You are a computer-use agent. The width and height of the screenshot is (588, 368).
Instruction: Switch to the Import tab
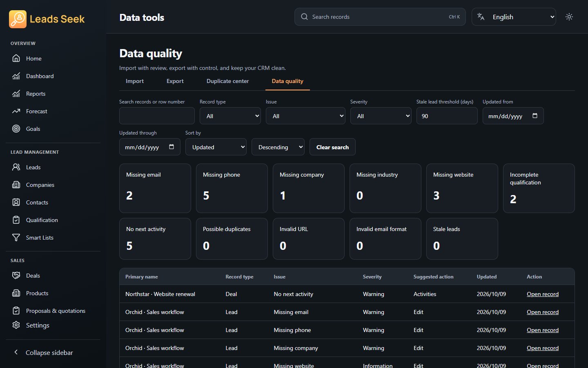coord(135,81)
